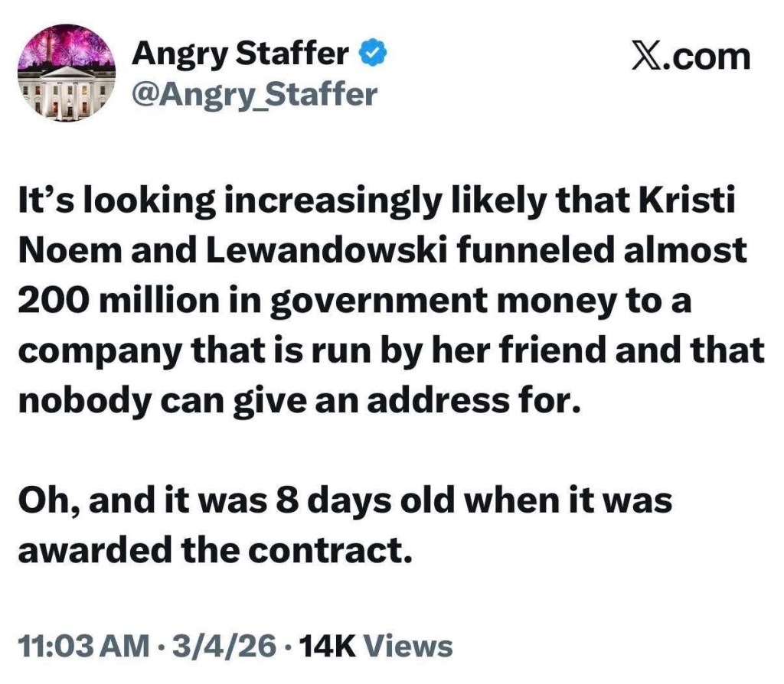This screenshot has width=784, height=684.
Task: Click the 3/4/26 post date
Action: pos(223,647)
